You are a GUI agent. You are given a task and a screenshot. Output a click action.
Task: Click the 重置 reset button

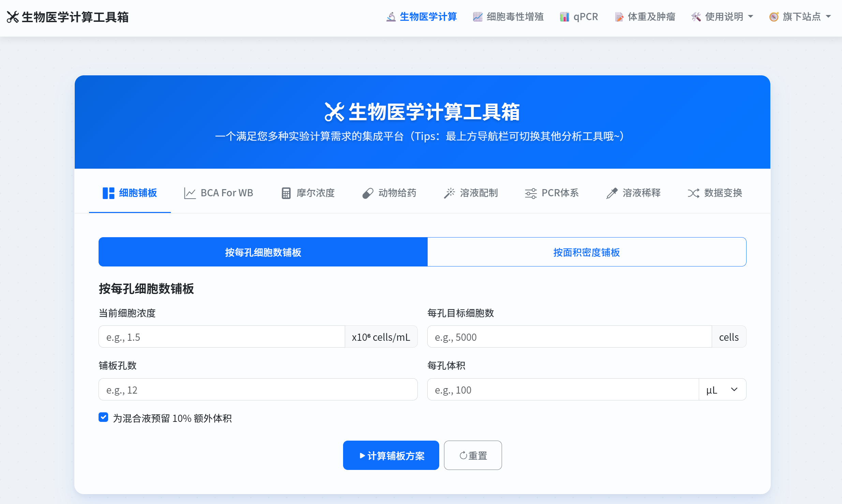point(473,455)
